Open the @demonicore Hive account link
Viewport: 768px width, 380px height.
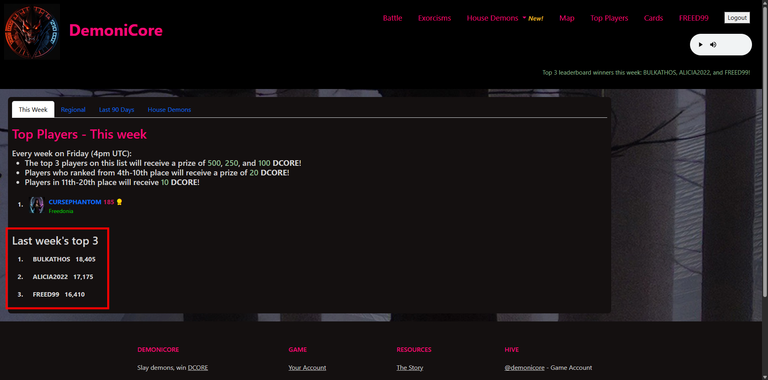tap(524, 367)
